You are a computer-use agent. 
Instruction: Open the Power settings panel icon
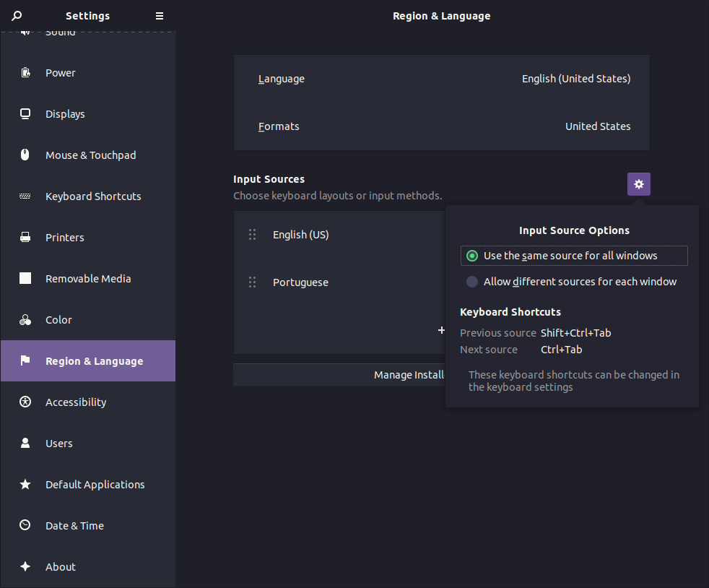[25, 72]
